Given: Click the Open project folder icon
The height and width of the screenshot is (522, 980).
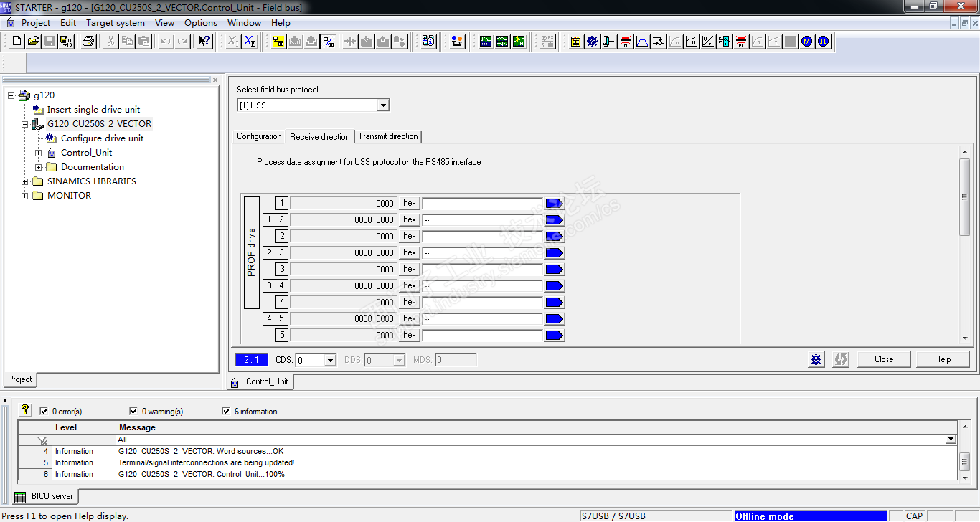Looking at the screenshot, I should (x=33, y=42).
